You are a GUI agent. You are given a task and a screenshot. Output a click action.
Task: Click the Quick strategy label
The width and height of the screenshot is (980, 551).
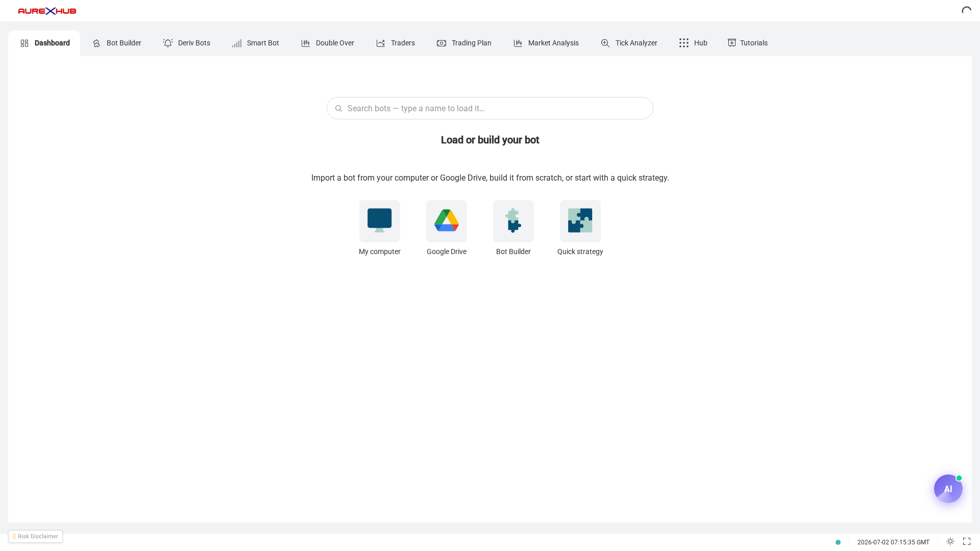pyautogui.click(x=580, y=252)
